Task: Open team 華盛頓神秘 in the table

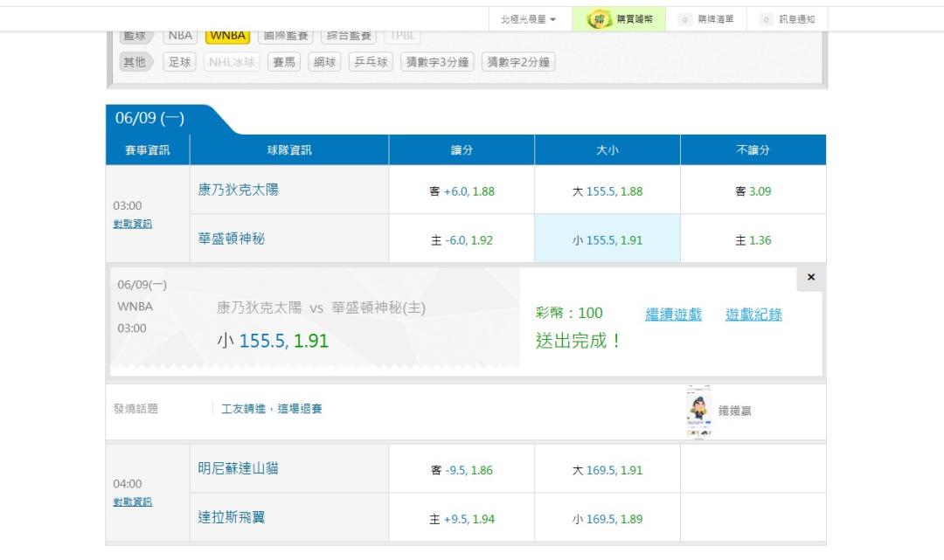Action: tap(232, 239)
